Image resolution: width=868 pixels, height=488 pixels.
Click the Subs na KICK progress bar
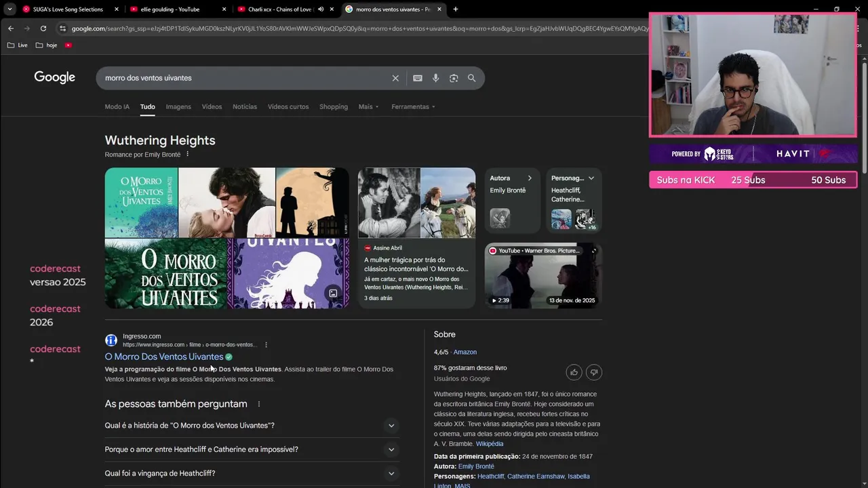(753, 180)
